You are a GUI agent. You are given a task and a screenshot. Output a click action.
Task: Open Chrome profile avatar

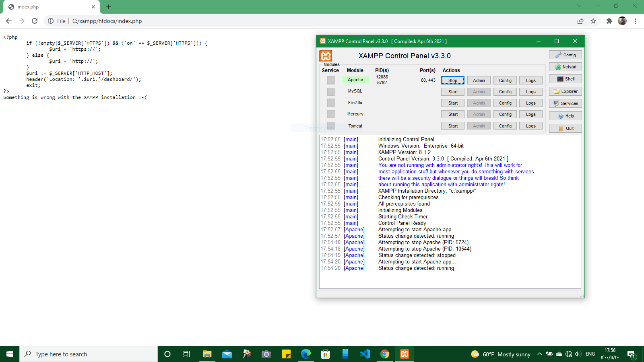click(x=622, y=21)
